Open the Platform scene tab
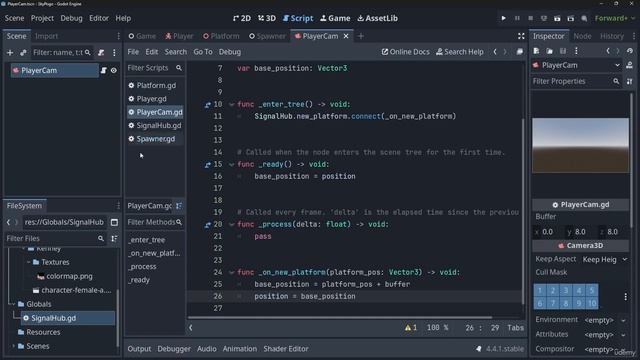The height and width of the screenshot is (360, 640). [x=221, y=36]
